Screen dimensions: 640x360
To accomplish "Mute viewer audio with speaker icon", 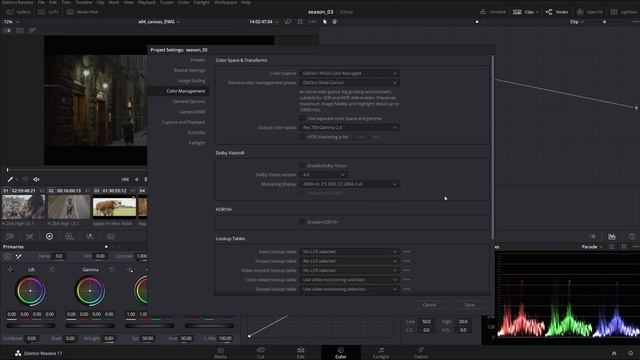I will (x=36, y=179).
